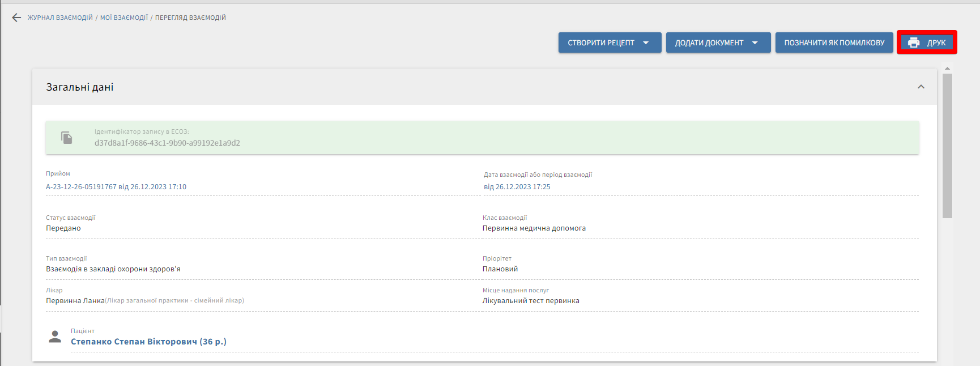The height and width of the screenshot is (366, 980).
Task: Open the ДОДАТИ ДОКУМЕНТ dropdown
Action: (718, 42)
